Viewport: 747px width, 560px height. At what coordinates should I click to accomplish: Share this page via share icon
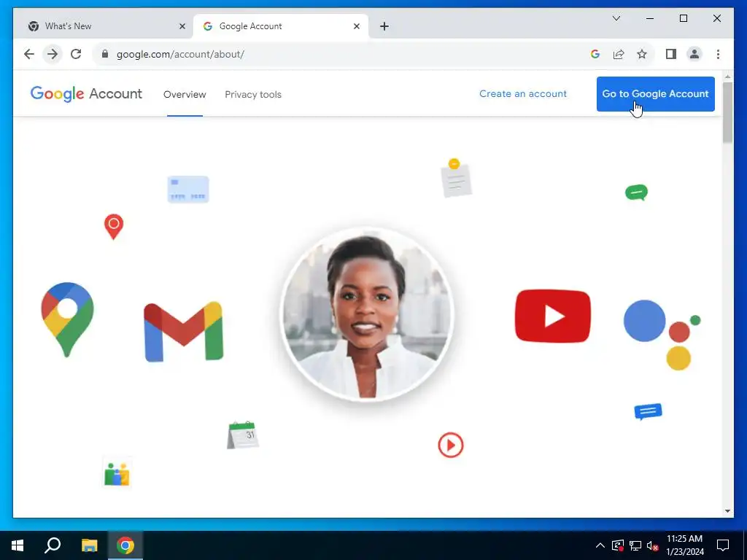(x=619, y=54)
